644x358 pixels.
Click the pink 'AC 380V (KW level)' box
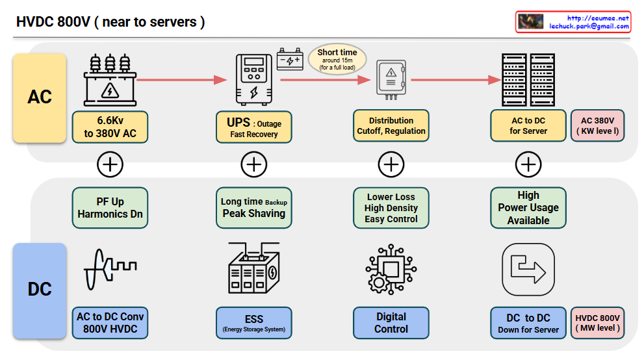(x=598, y=125)
